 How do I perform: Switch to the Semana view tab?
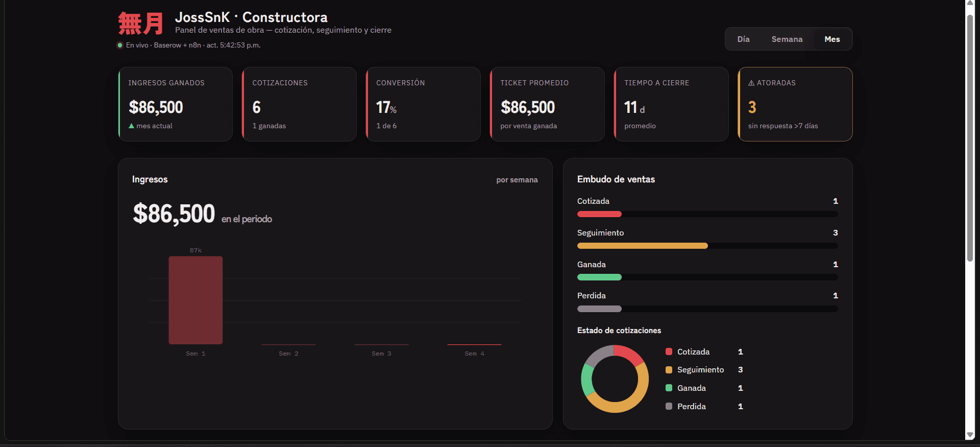(x=787, y=39)
